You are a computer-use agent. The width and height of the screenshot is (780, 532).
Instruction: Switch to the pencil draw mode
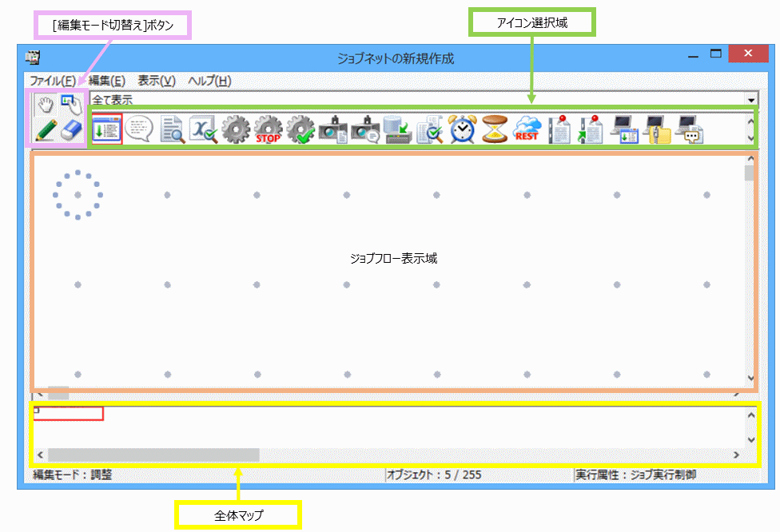46,130
